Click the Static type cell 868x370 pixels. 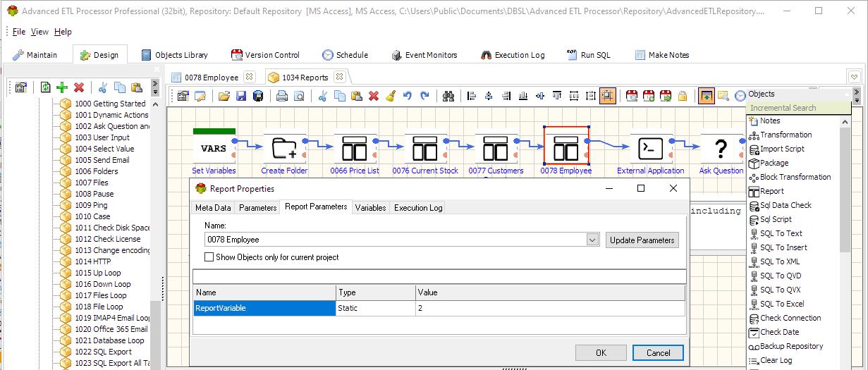pos(376,308)
